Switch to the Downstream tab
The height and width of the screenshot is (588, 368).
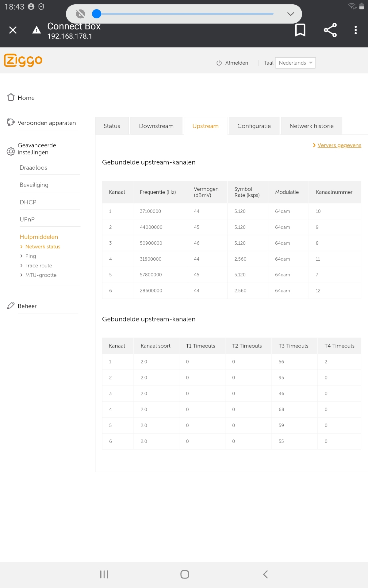pos(156,126)
